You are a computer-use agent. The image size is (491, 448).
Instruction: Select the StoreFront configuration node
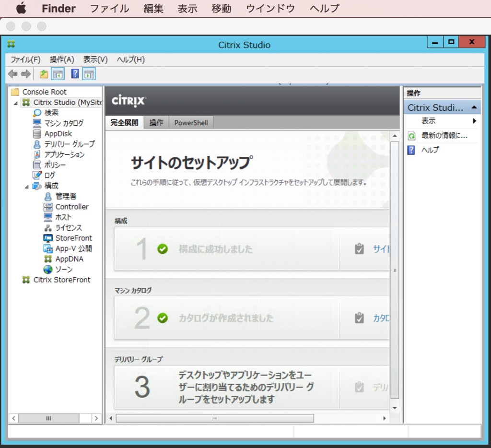(74, 238)
